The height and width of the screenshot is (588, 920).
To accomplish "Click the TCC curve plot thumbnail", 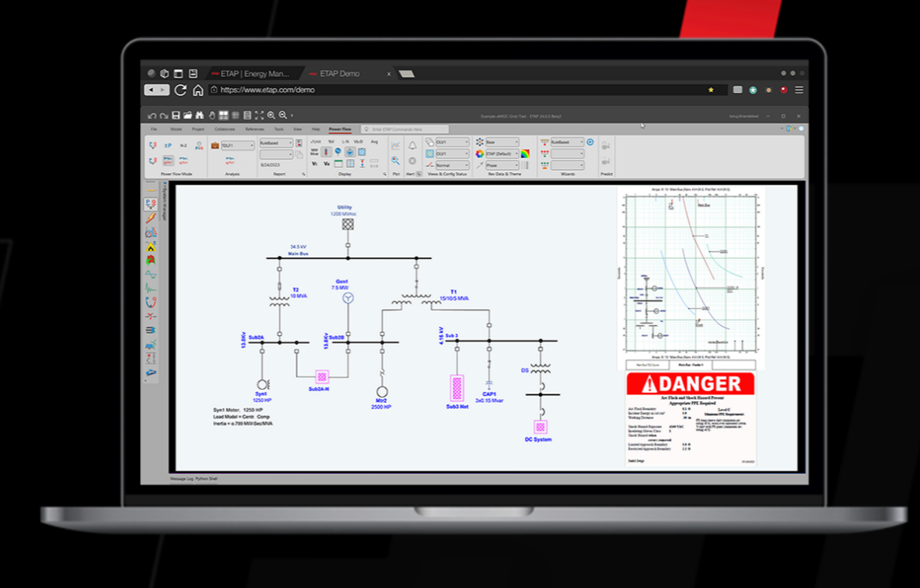I will tap(690, 274).
